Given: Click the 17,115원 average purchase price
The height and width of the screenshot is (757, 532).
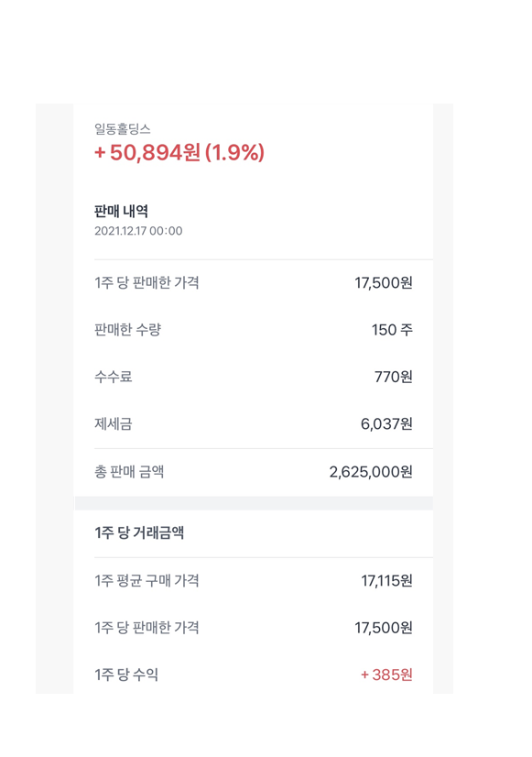Looking at the screenshot, I should (386, 581).
